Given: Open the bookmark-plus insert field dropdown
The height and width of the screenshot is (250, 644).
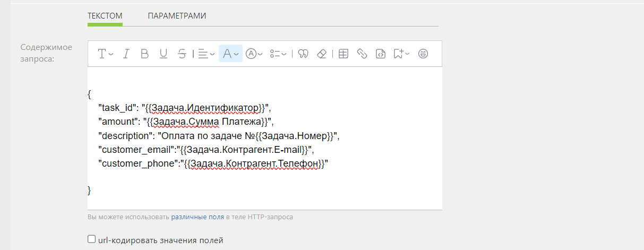Looking at the screenshot, I should click(x=401, y=54).
